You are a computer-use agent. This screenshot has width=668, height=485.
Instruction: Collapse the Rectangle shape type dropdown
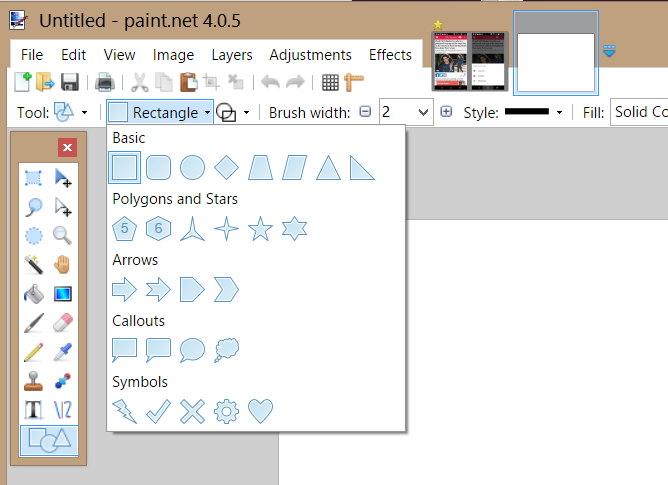click(x=160, y=113)
